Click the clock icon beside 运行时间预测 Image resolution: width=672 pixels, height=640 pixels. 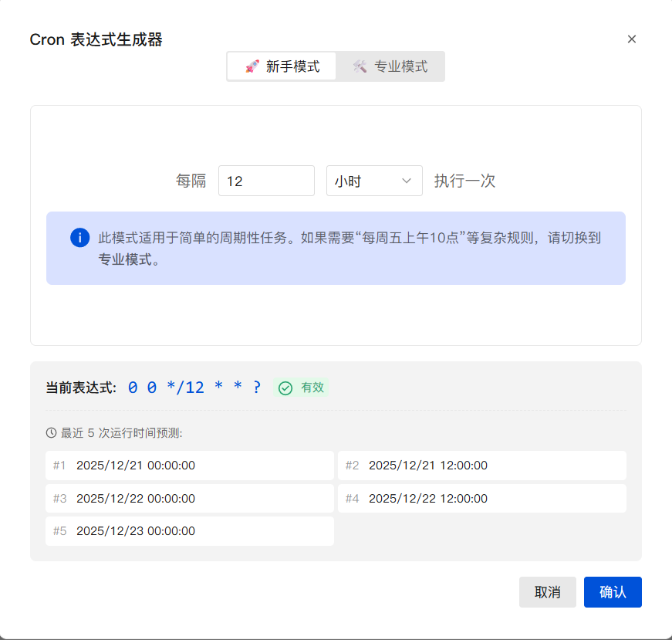point(52,433)
